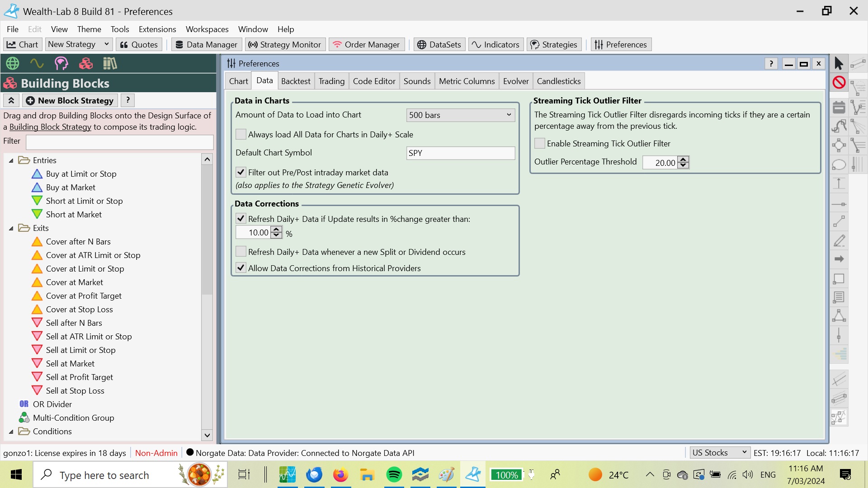This screenshot has width=868, height=488.
Task: Open the Workspaces menu
Action: [x=207, y=29]
